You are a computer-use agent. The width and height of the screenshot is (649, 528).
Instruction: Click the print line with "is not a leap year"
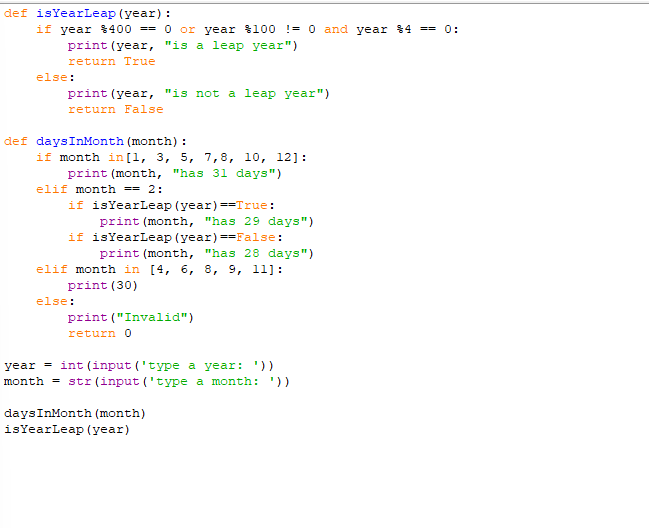tap(199, 94)
